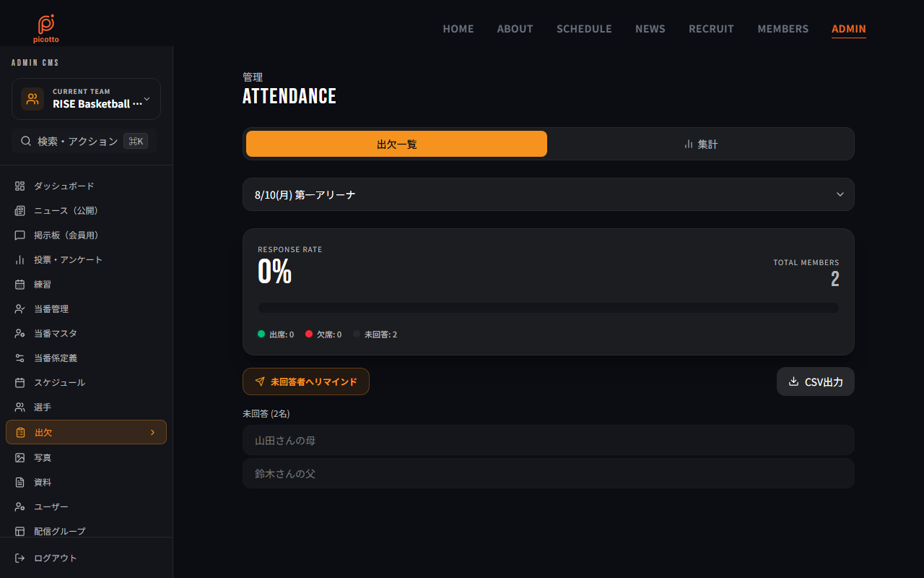Click the 未回答: 2 legend label
924x578 pixels.
pyautogui.click(x=380, y=335)
